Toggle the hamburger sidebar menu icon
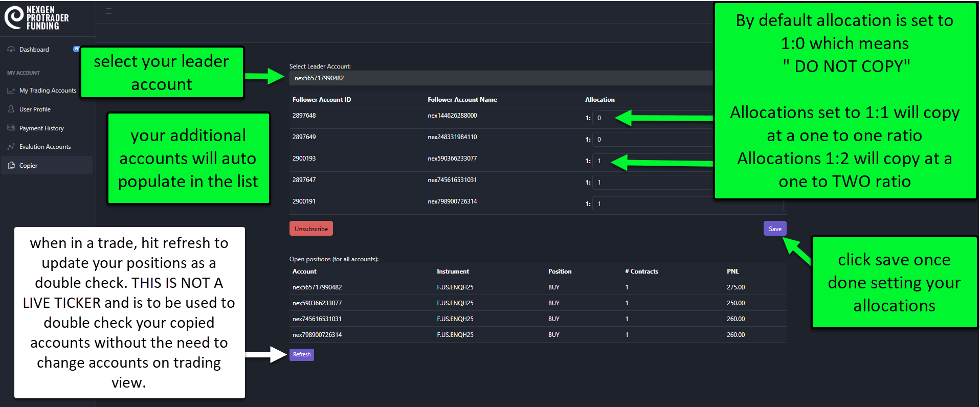980x407 pixels. [x=108, y=11]
